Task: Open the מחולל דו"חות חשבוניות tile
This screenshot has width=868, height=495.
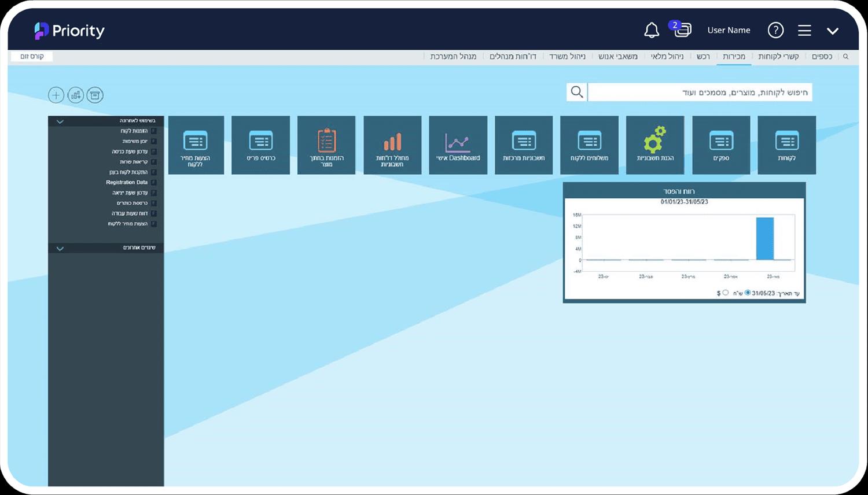Action: [x=392, y=145]
